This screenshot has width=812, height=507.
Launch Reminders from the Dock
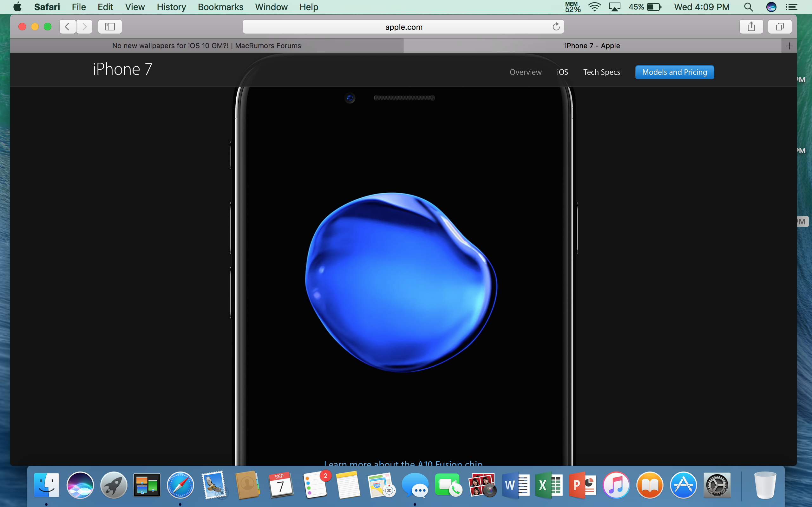(315, 485)
